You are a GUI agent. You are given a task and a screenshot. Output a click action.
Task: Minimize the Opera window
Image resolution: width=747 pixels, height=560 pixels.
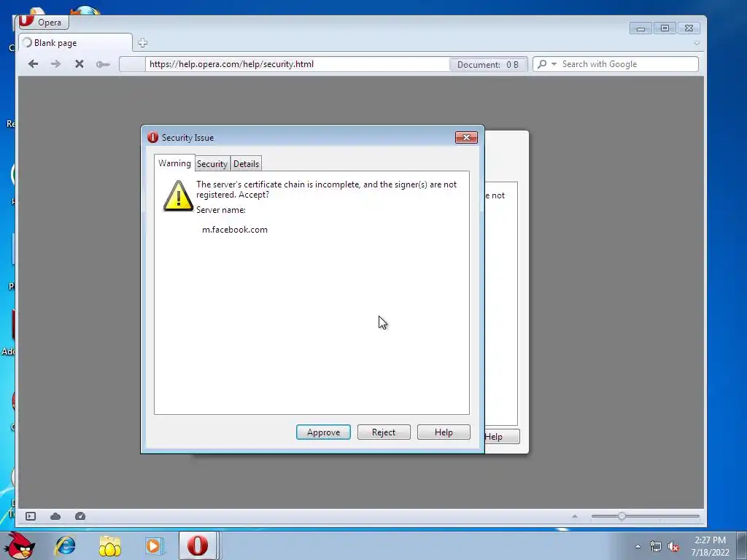coord(640,28)
